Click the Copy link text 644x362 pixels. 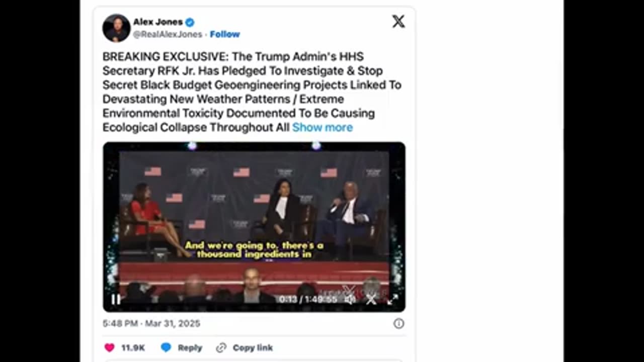253,347
